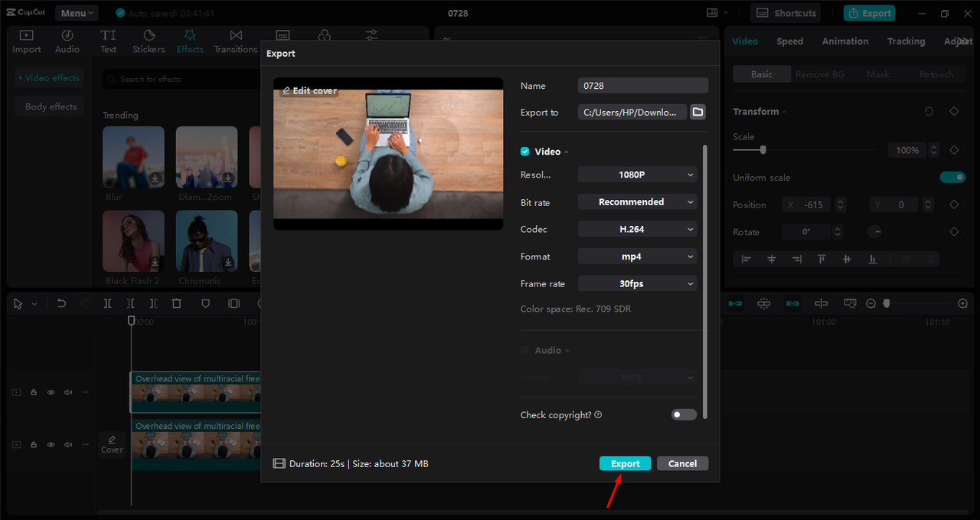Select Body effects in the left sidebar
The image size is (980, 520).
pyautogui.click(x=51, y=106)
